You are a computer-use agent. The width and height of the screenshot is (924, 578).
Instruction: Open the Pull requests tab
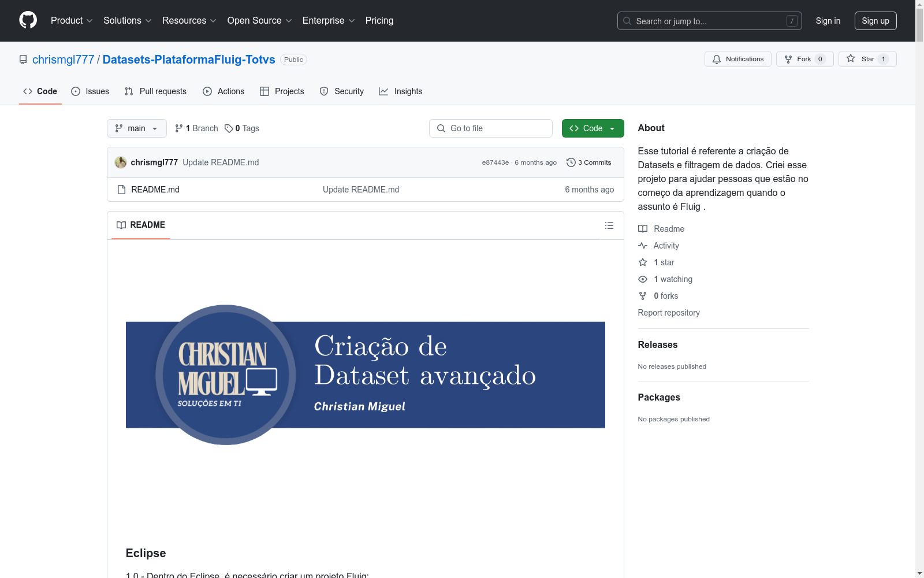(x=155, y=91)
